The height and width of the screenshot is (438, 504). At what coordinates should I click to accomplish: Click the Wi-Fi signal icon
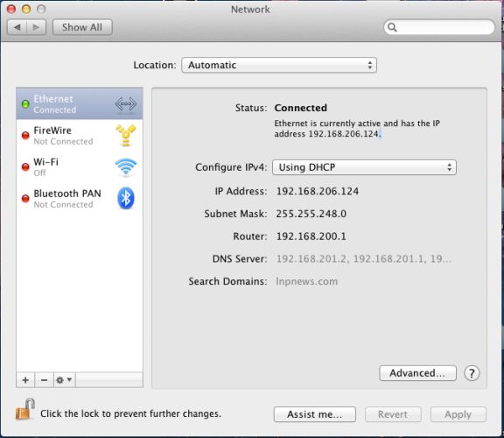tap(126, 166)
